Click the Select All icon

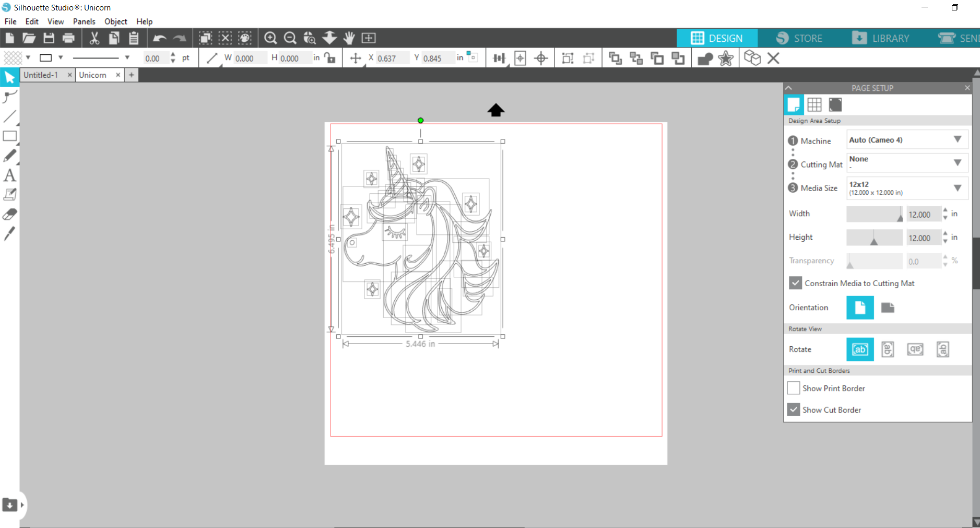(206, 38)
